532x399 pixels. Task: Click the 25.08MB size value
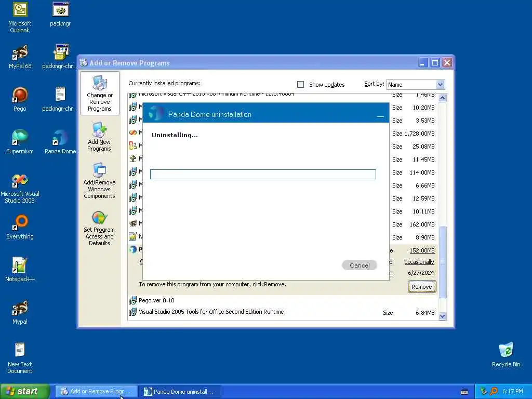pos(423,146)
